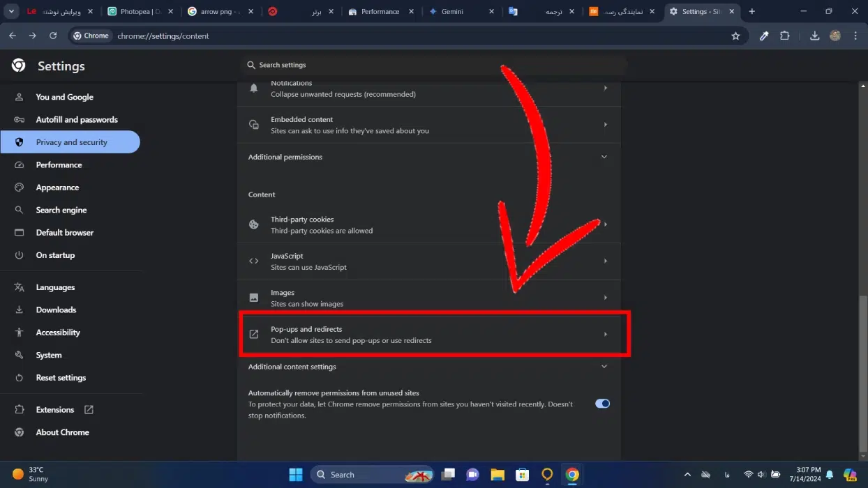Screen dimensions: 868x488
Task: Open the Chrome three-dot menu
Action: [855, 36]
